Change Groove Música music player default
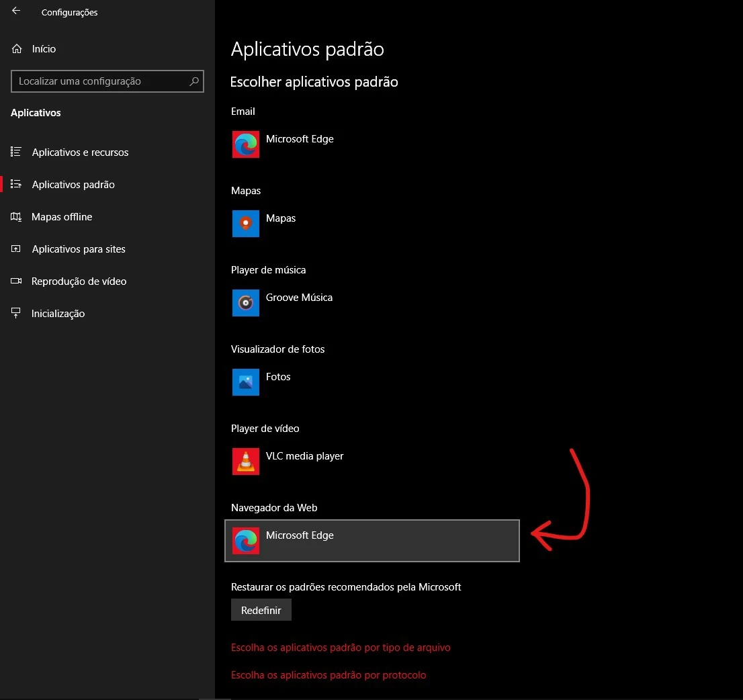Screen dimensions: 743x700 (x=299, y=297)
